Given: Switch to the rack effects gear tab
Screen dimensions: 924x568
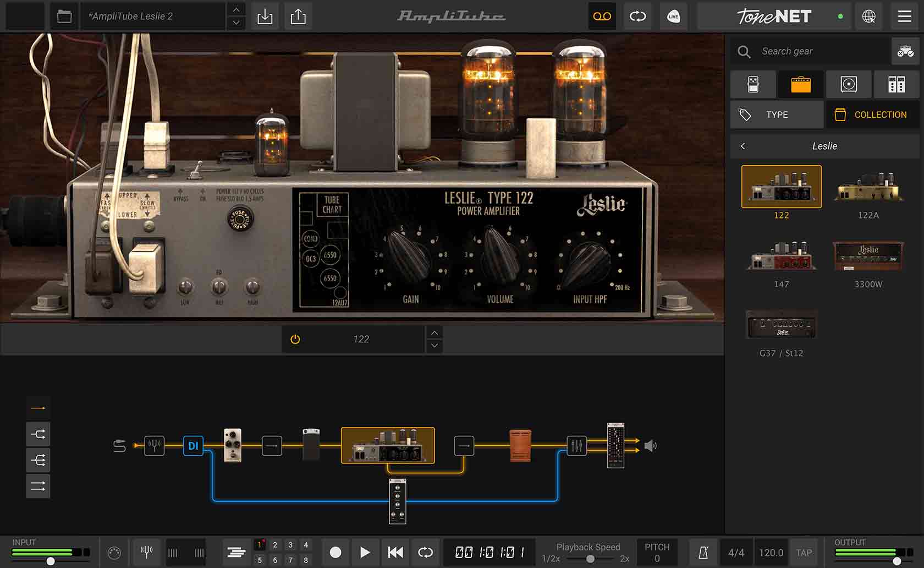Looking at the screenshot, I should tap(897, 84).
